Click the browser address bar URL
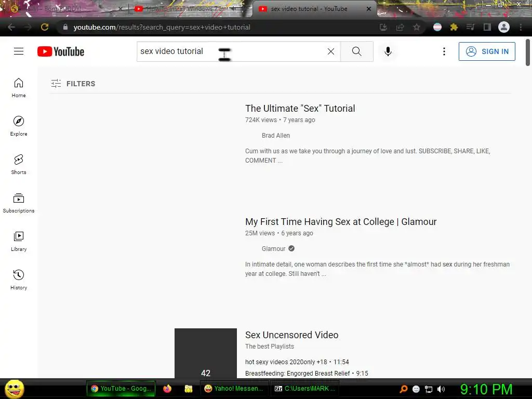This screenshot has height=399, width=532. (162, 27)
